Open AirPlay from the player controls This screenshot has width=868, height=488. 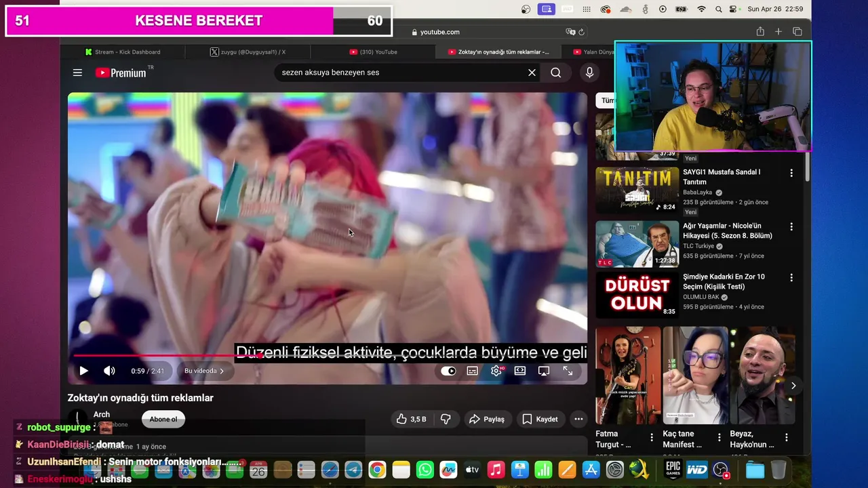(x=543, y=371)
